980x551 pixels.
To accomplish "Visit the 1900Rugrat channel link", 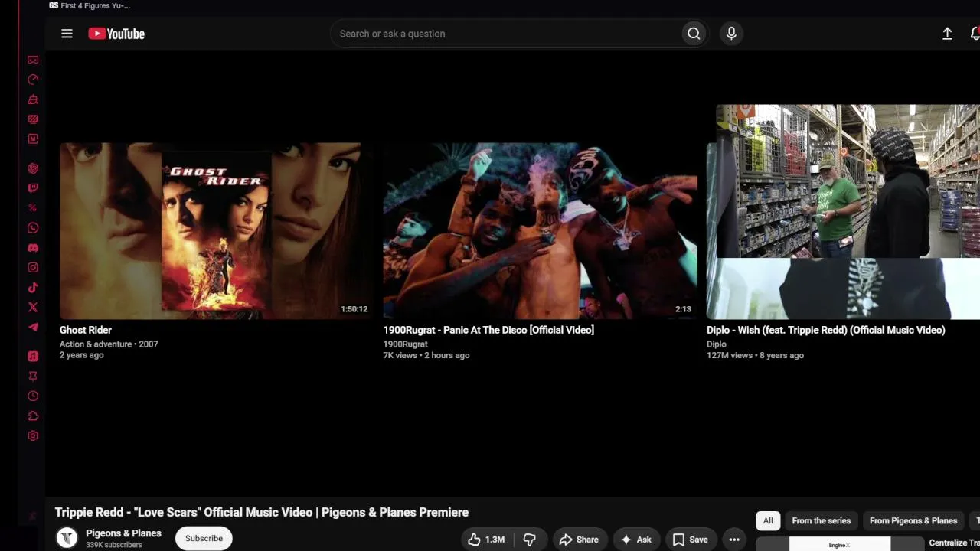I will pos(406,344).
